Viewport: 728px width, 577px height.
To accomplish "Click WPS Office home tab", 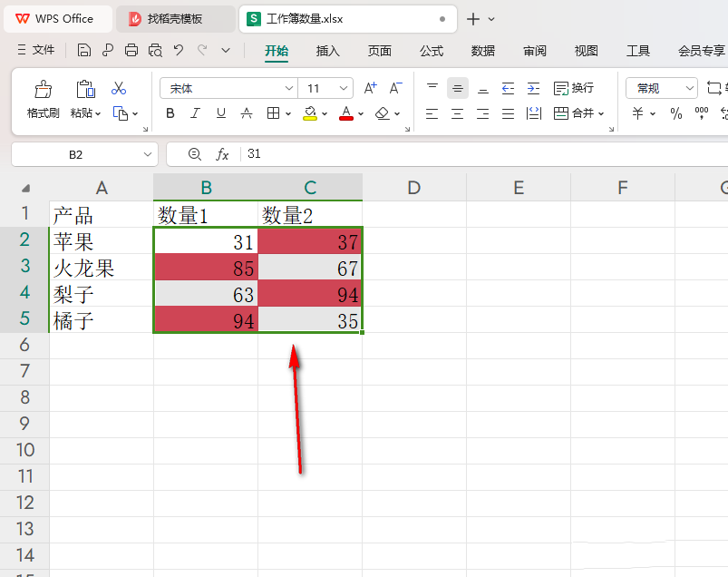I will click(58, 19).
